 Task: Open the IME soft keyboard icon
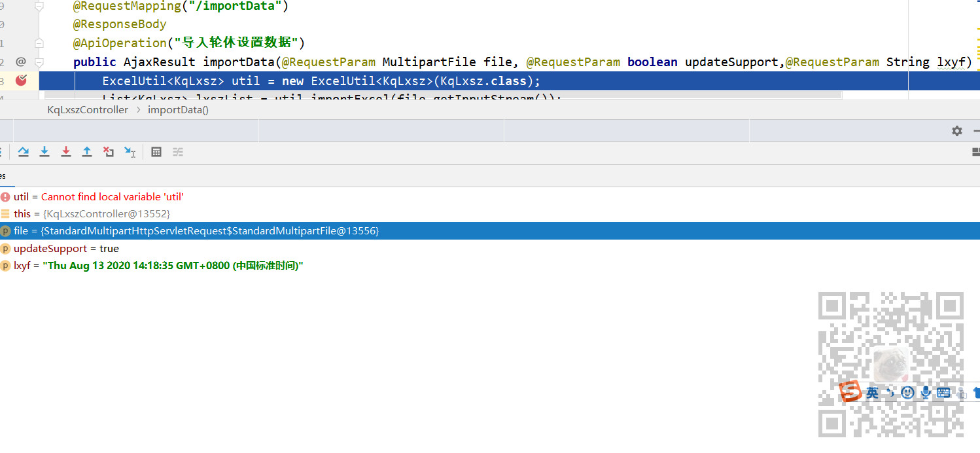point(943,393)
